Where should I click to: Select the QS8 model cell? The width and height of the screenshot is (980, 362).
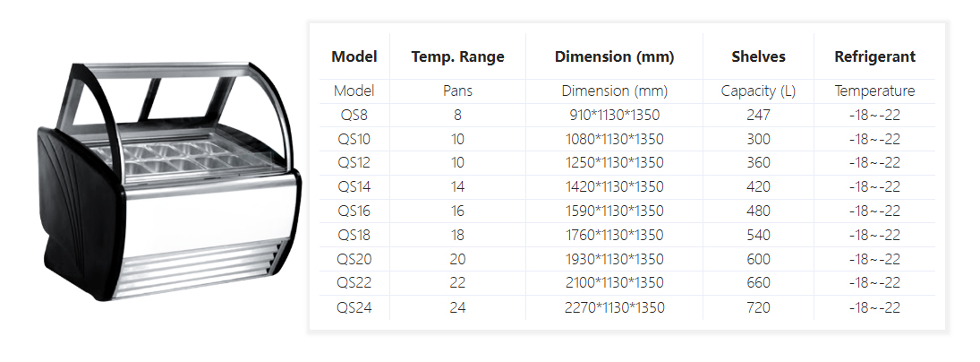[354, 115]
